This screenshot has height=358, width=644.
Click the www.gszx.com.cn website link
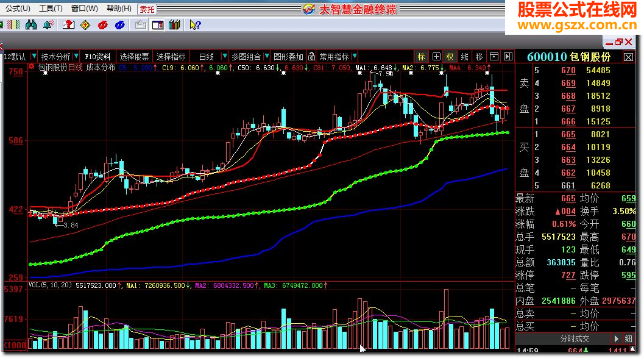(577, 26)
